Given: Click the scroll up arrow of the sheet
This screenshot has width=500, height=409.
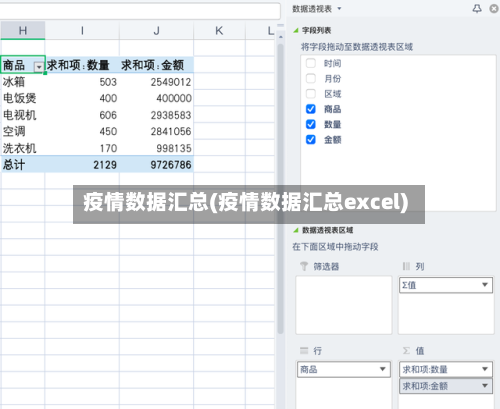Looking at the screenshot, I should pyautogui.click(x=280, y=37).
